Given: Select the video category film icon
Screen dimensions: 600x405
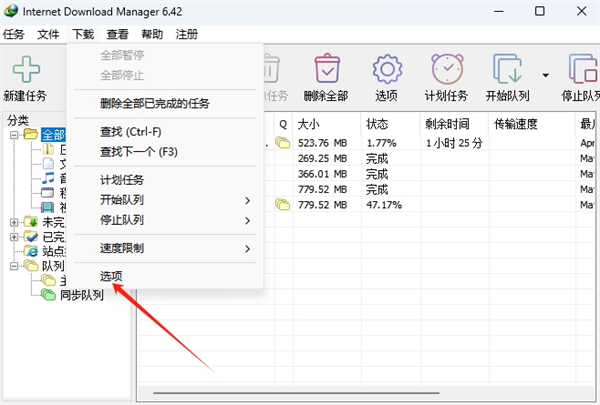Looking at the screenshot, I should pyautogui.click(x=47, y=207).
